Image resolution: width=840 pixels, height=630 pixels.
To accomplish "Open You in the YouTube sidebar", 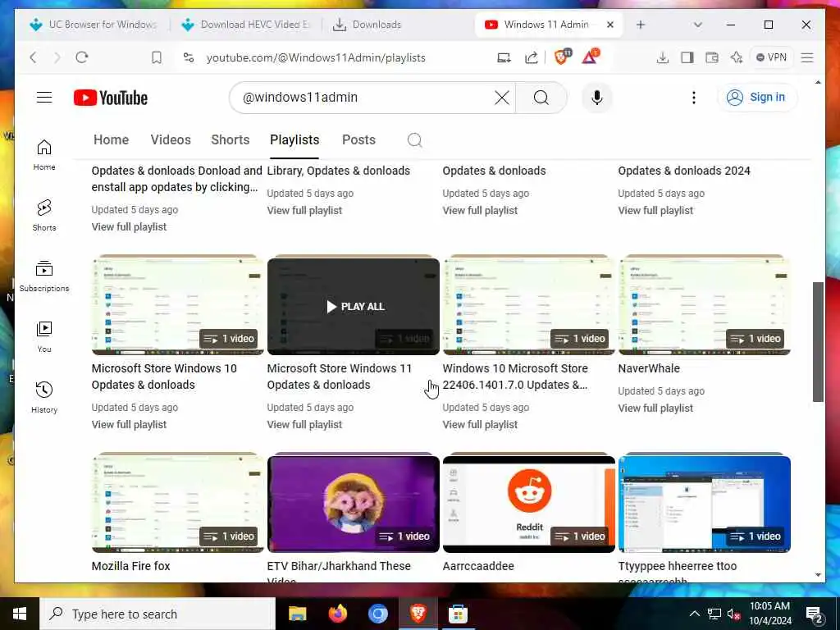I will tap(44, 337).
